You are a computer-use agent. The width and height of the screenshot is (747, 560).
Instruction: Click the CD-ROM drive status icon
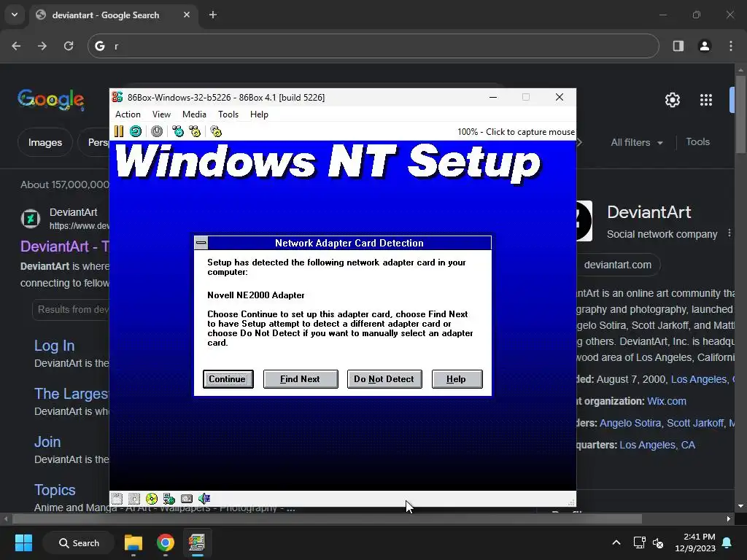pyautogui.click(x=152, y=499)
